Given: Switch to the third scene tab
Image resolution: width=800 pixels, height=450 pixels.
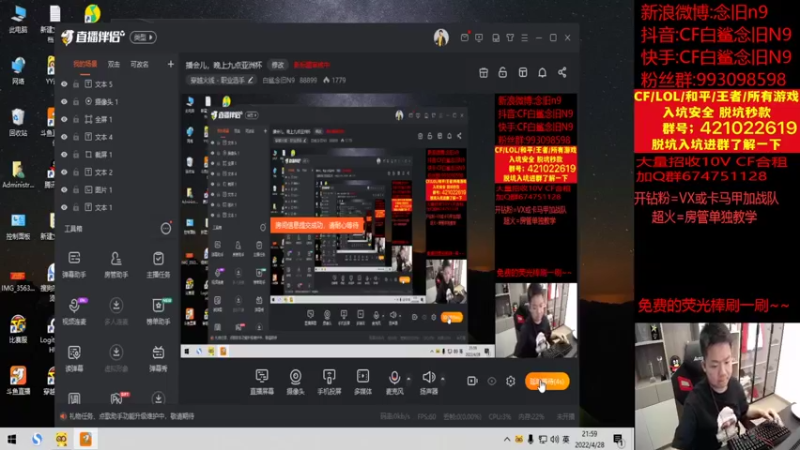Looking at the screenshot, I should point(139,64).
